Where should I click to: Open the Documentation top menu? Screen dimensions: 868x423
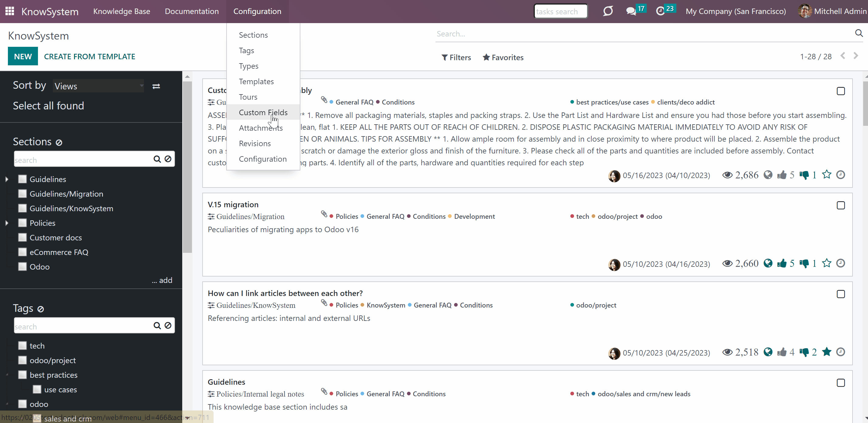[x=192, y=11]
